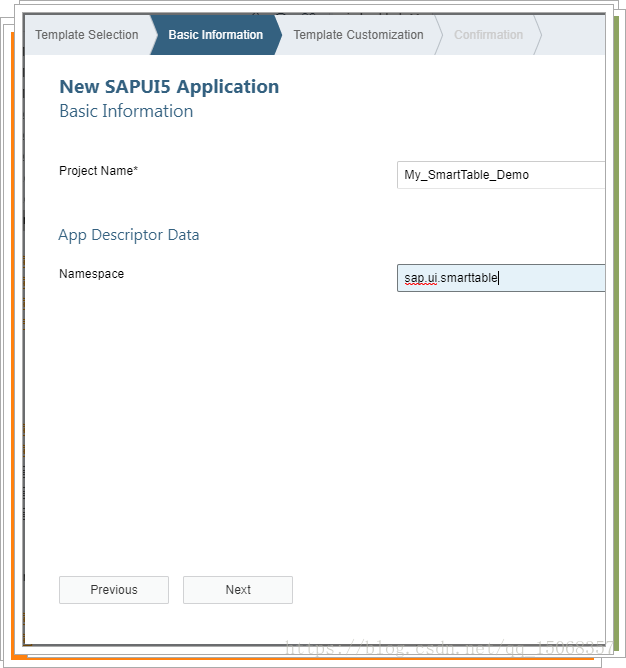Focus the Namespace input field

[x=501, y=278]
